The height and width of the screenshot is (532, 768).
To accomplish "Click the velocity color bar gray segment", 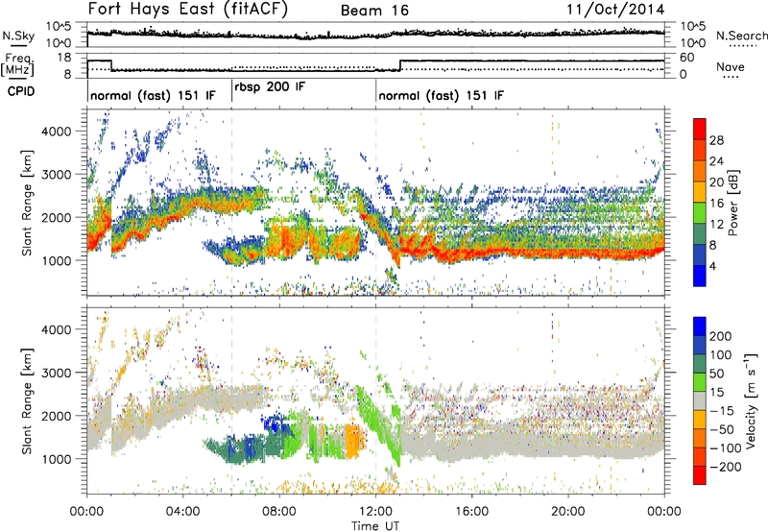I will tap(700, 401).
